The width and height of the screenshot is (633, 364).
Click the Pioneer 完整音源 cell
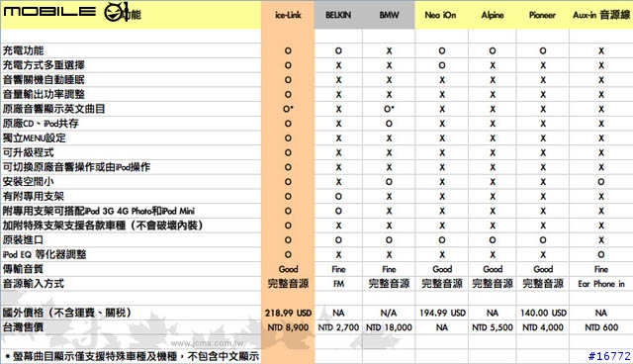click(x=543, y=284)
